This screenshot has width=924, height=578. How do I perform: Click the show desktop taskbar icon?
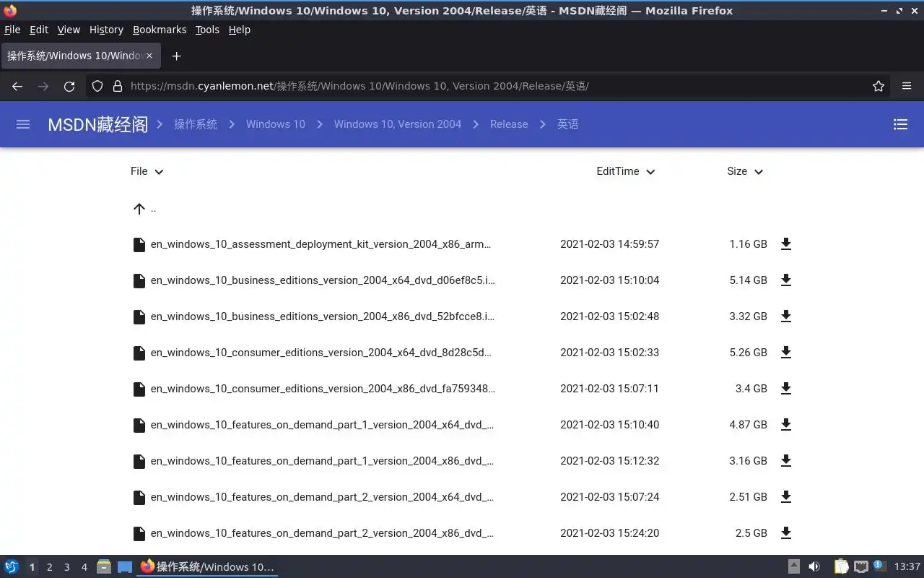tap(125, 567)
